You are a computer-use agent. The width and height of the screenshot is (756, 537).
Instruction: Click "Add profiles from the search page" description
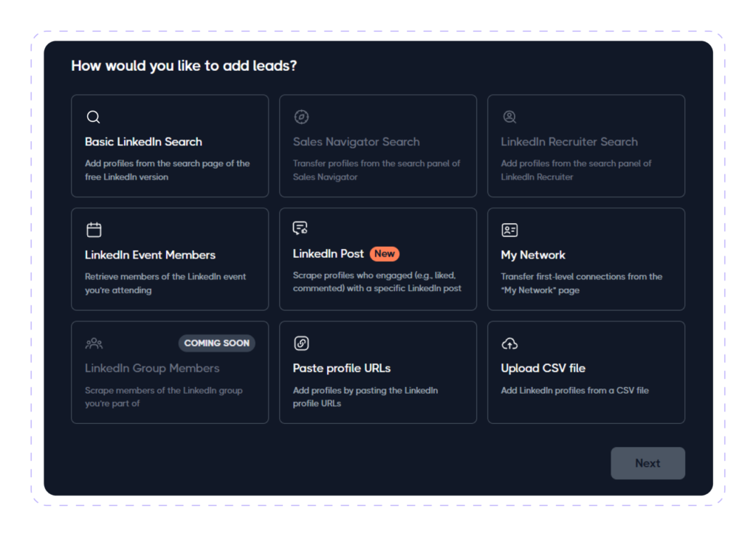click(168, 170)
